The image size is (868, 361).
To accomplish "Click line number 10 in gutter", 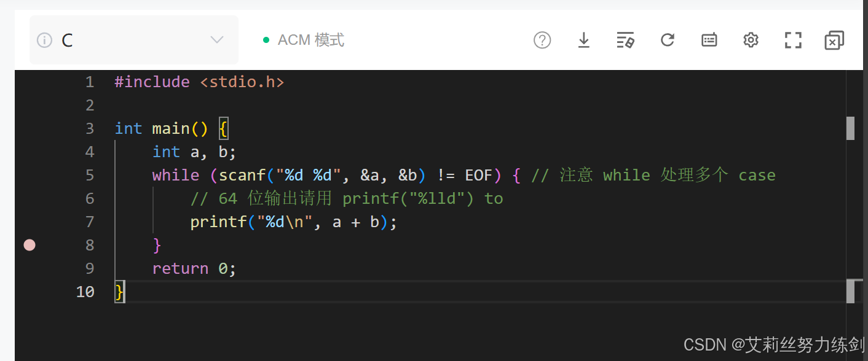I will click(85, 292).
